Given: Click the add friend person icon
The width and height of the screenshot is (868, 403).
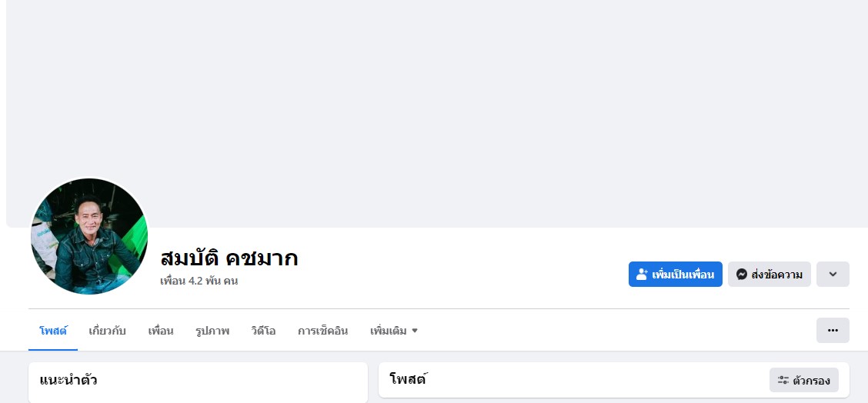Looking at the screenshot, I should 642,275.
